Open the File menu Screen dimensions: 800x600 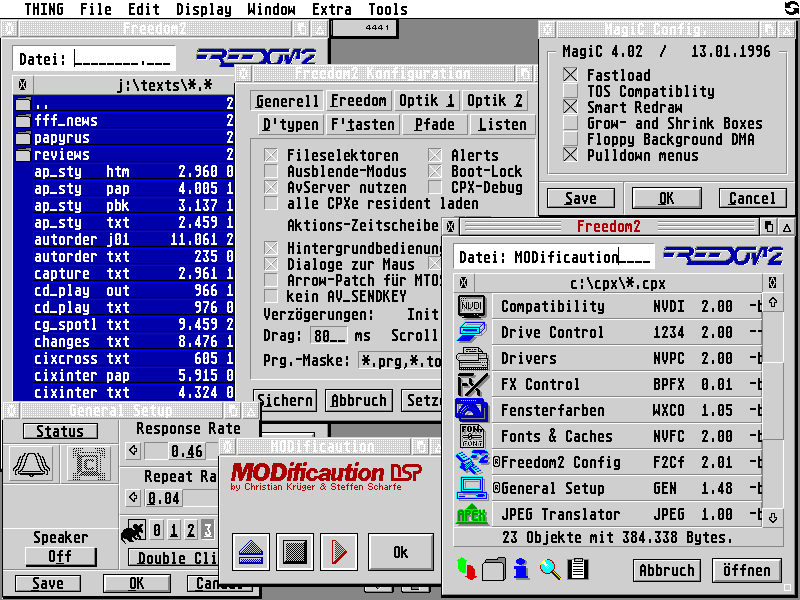click(95, 9)
